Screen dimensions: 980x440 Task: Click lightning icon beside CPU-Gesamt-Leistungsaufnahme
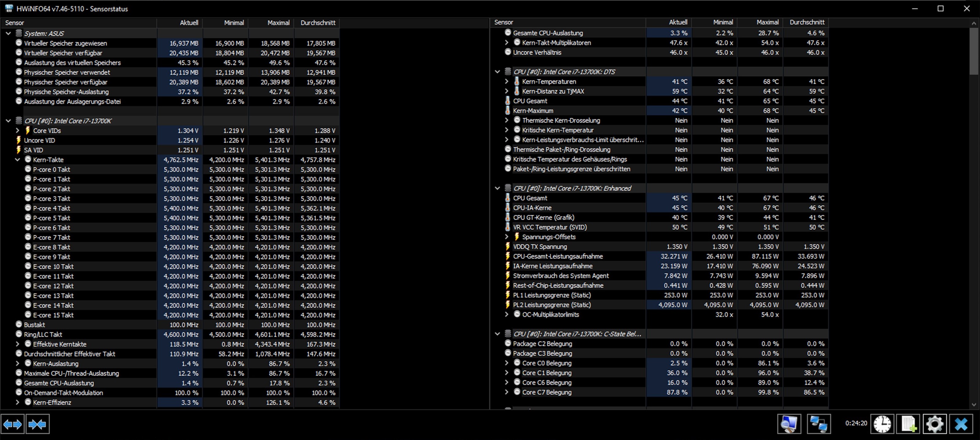tap(507, 256)
